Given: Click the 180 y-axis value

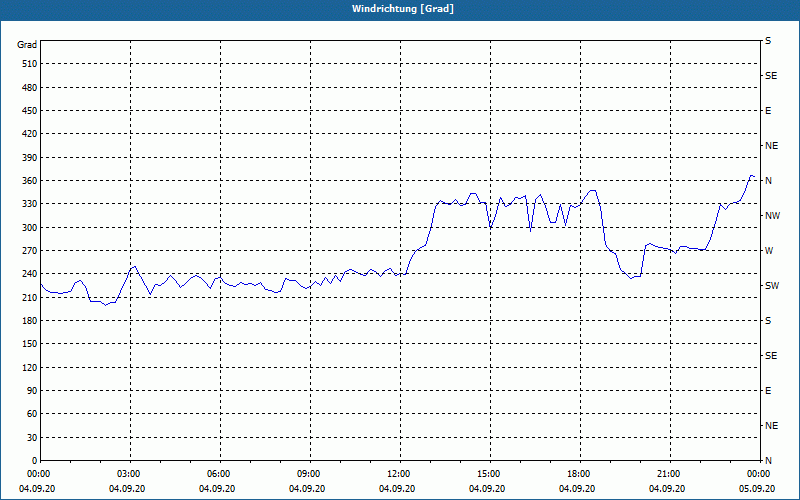Looking at the screenshot, I should [x=30, y=321].
